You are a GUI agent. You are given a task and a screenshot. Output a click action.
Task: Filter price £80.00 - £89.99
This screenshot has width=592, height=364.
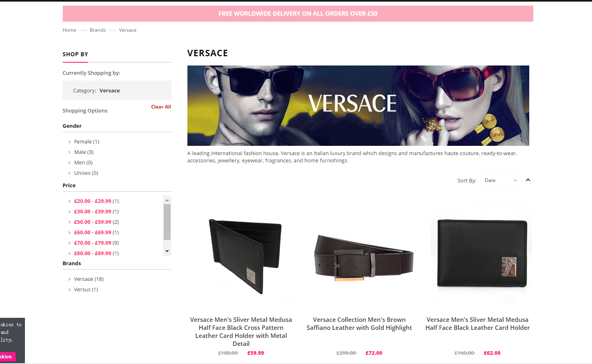click(97, 254)
